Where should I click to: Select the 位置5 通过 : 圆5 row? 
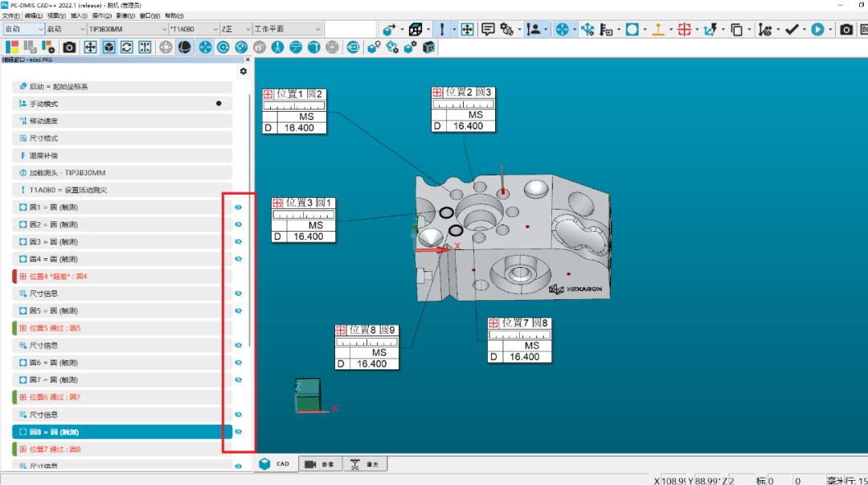(x=122, y=328)
